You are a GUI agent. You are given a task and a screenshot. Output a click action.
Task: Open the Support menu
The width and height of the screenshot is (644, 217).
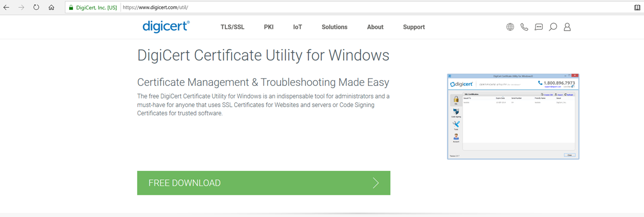coord(414,27)
